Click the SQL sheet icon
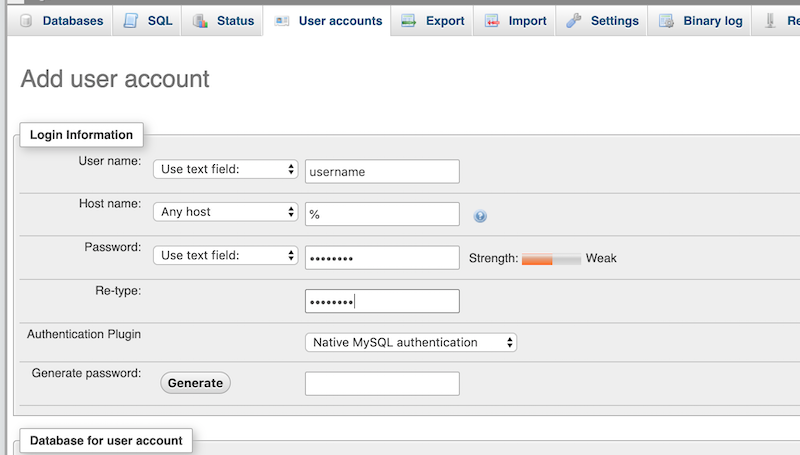The height and width of the screenshot is (455, 800). click(131, 21)
